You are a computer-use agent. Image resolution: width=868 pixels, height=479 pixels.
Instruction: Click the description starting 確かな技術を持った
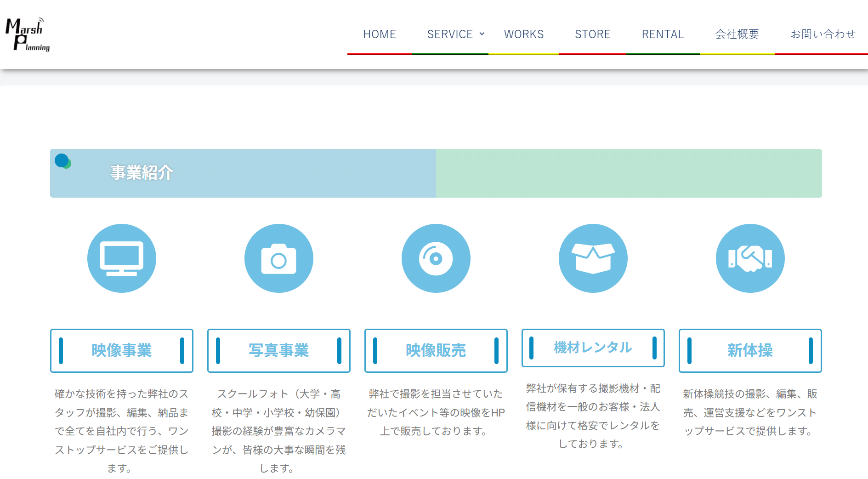[122, 431]
